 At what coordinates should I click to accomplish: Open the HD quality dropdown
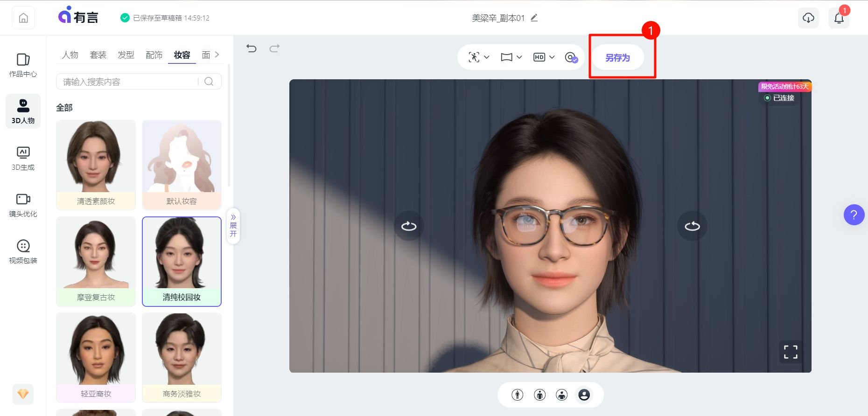[544, 57]
